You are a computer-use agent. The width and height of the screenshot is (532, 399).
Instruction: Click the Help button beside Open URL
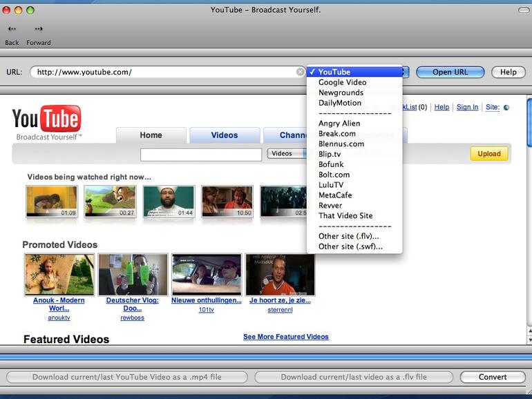click(x=508, y=72)
